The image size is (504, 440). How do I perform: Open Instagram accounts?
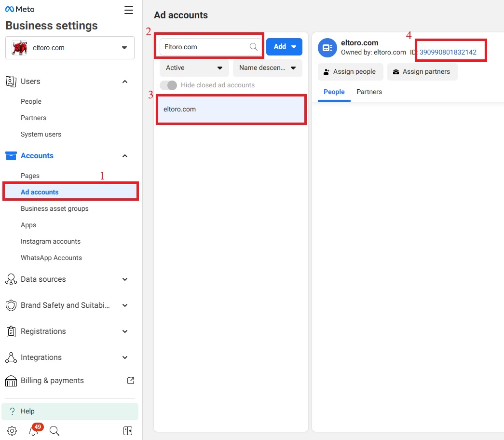coord(51,241)
